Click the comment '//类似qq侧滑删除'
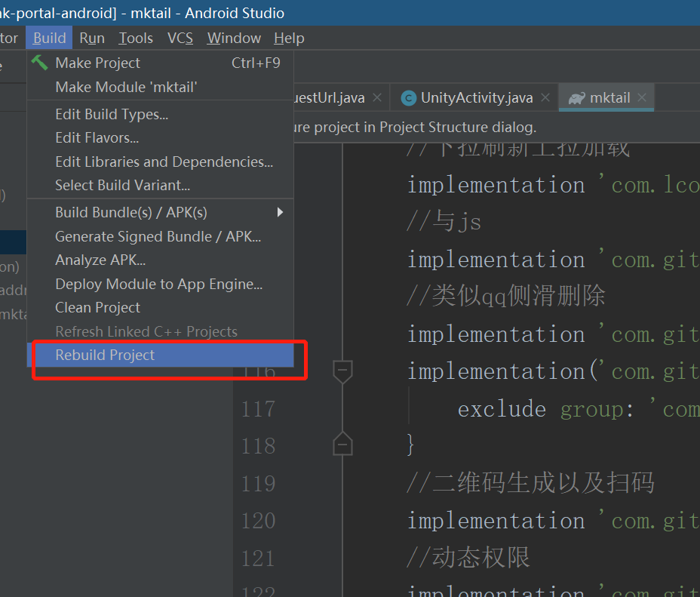Screen dimensions: 700x597 tap(506, 296)
